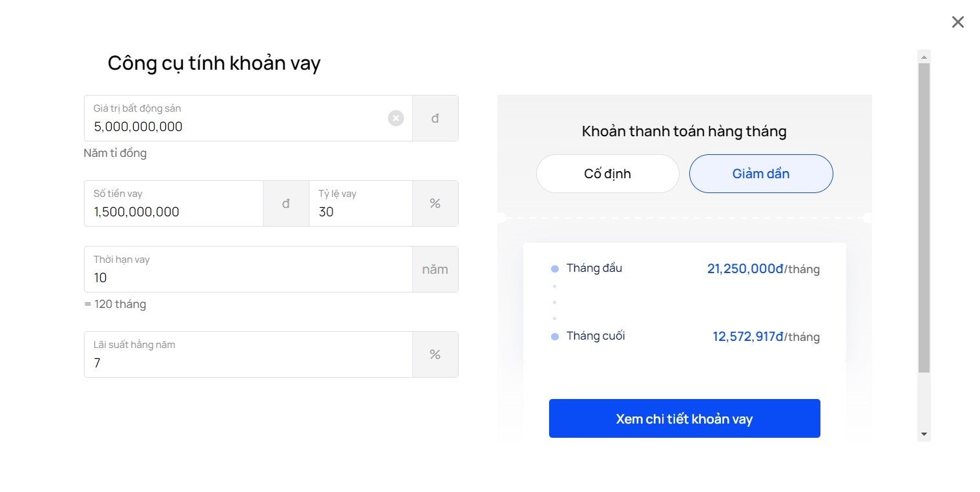The width and height of the screenshot is (980, 492).
Task: Clear the property value field with the X icon
Action: [396, 118]
